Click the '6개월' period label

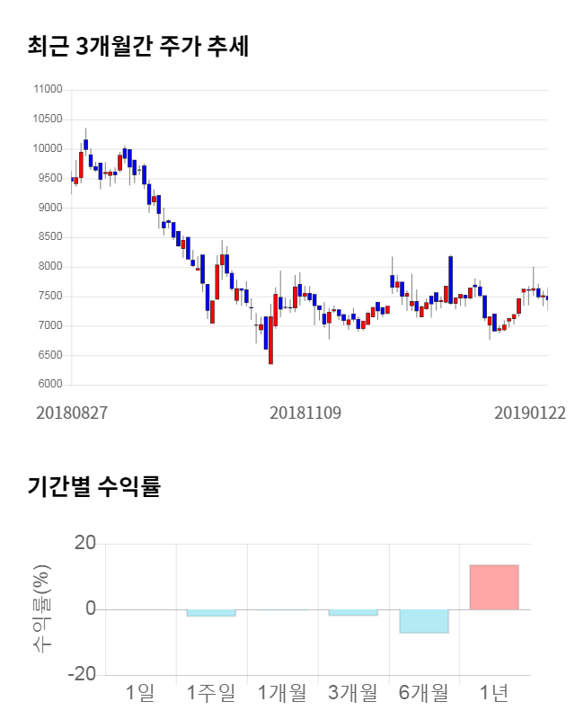(423, 692)
